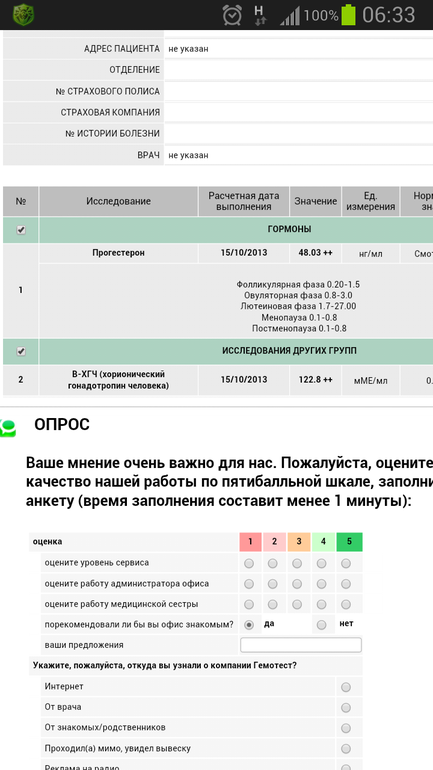433x770 pixels.
Task: Click the ОПРОС section heading
Action: [62, 425]
